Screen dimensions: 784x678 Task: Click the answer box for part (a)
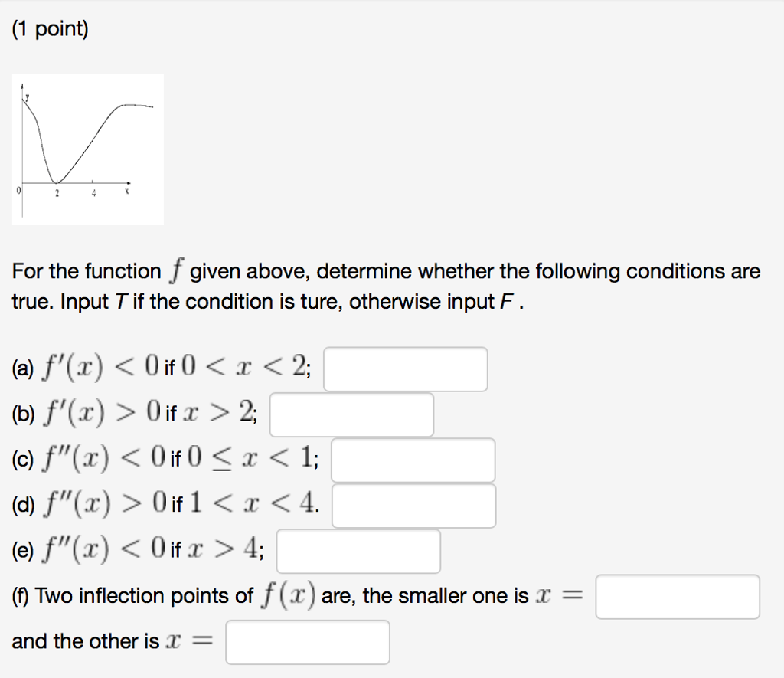[404, 369]
